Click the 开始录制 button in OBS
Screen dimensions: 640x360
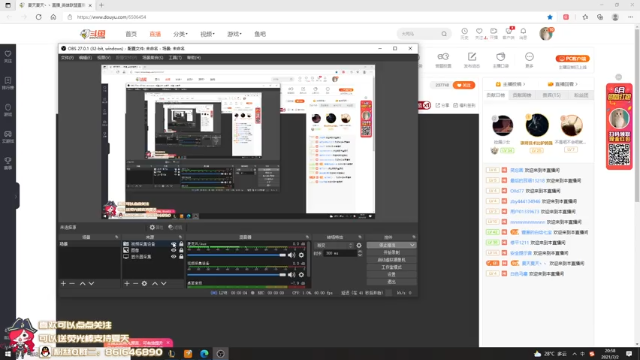(x=391, y=252)
